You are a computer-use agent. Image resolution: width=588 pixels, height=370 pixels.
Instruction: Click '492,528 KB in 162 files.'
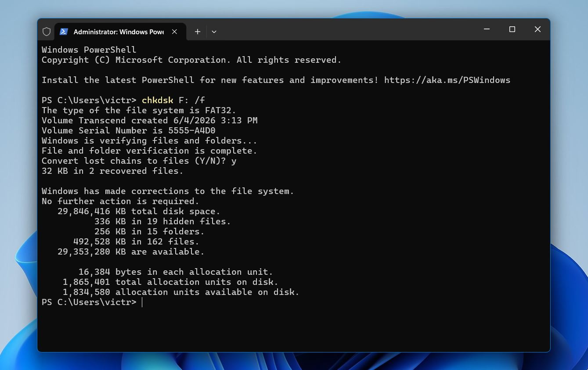136,242
